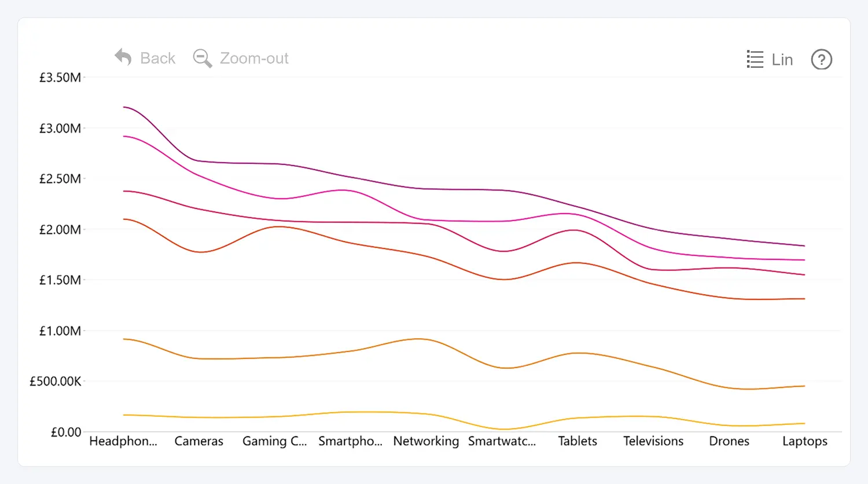Toggle the Lin scale label
868x484 pixels.
point(782,60)
